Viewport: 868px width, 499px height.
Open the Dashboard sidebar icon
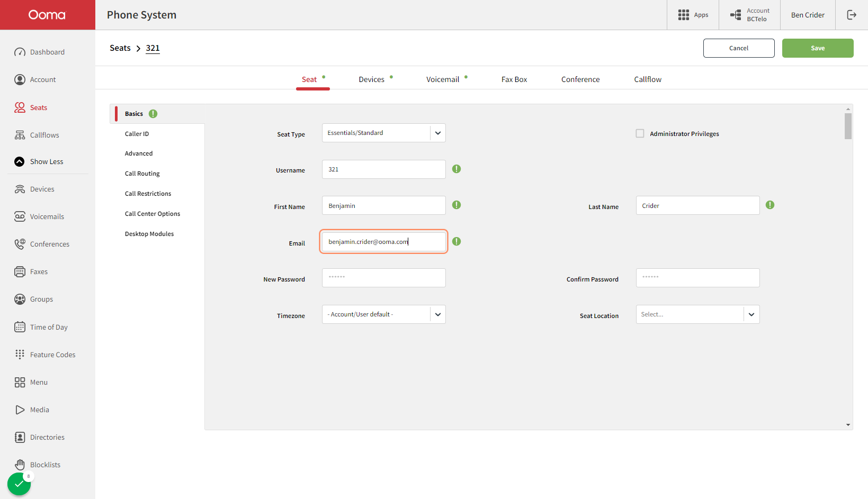point(20,52)
